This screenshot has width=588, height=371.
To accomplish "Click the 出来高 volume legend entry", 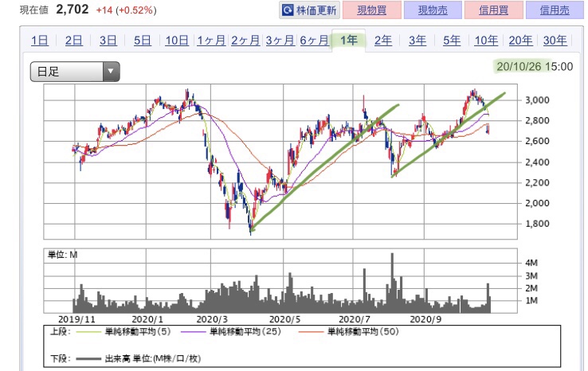I will pyautogui.click(x=138, y=358).
